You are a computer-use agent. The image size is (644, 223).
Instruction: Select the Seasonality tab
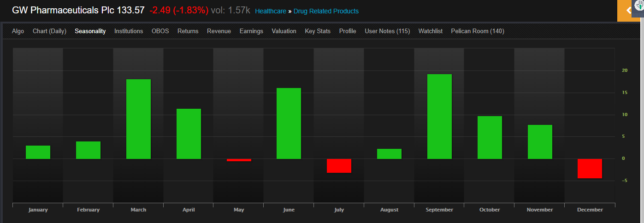[90, 31]
